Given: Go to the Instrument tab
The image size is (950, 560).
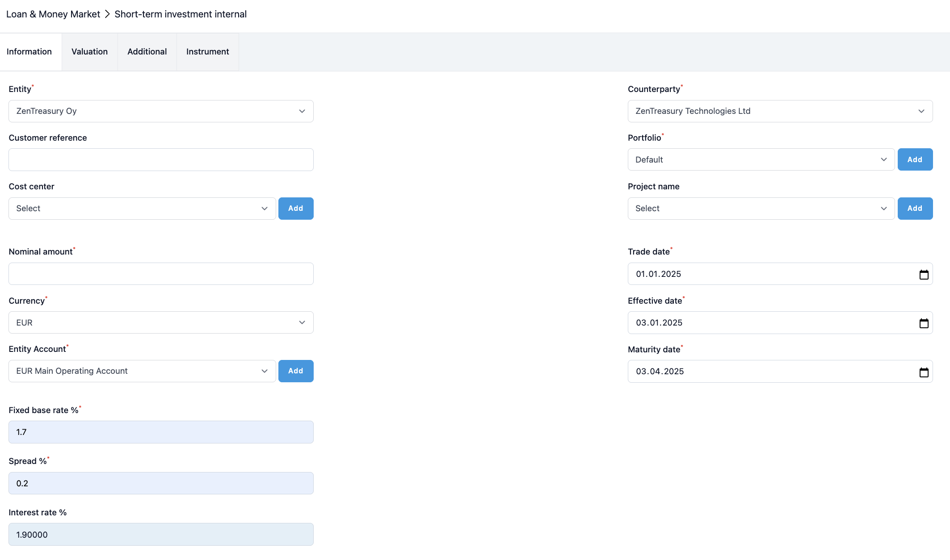Looking at the screenshot, I should [x=207, y=52].
